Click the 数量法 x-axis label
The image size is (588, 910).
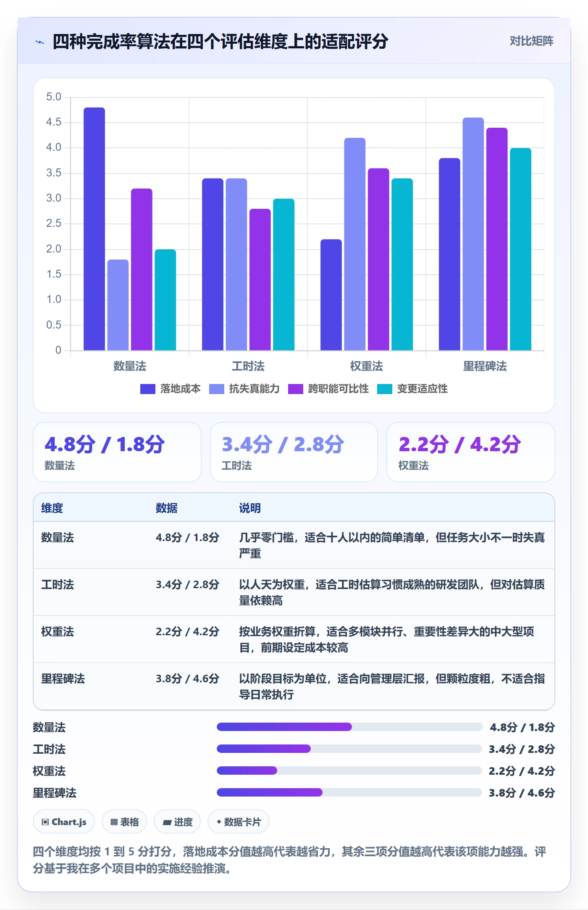130,366
